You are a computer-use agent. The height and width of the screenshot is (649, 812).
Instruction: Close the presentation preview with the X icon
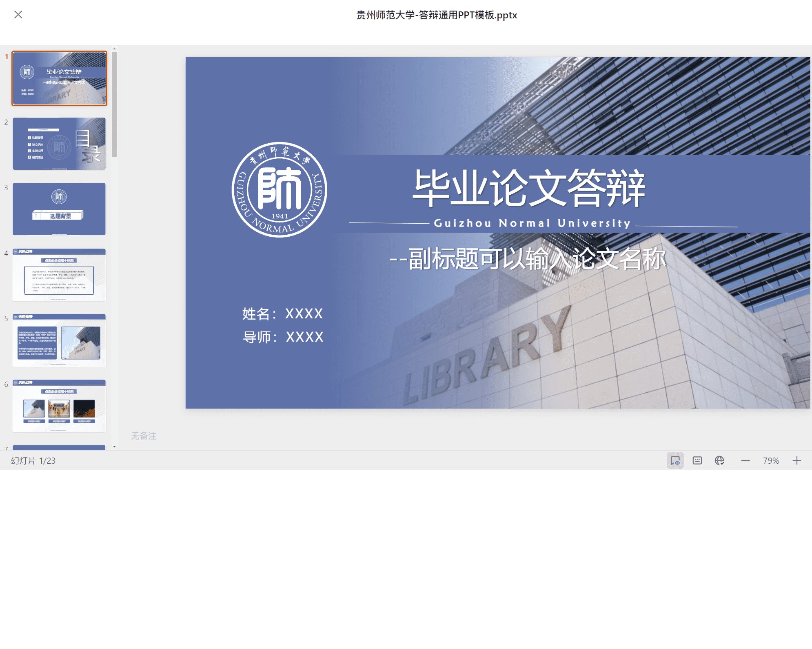tap(18, 15)
